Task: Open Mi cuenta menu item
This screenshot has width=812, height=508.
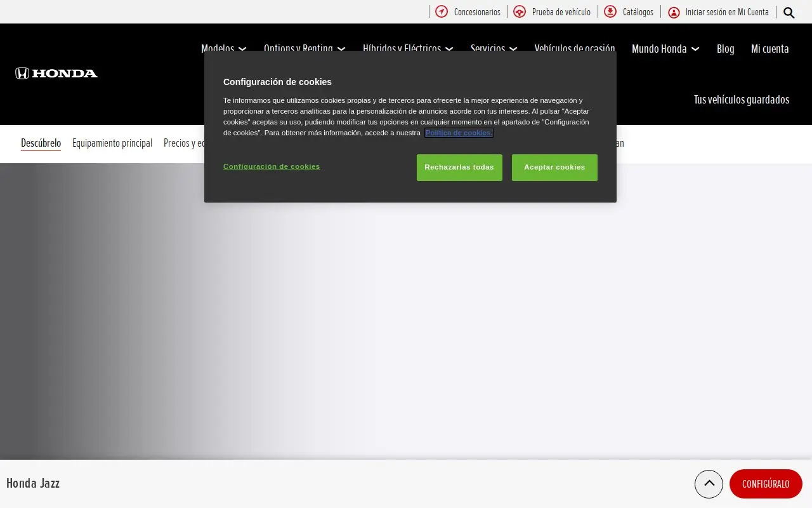Action: point(770,49)
